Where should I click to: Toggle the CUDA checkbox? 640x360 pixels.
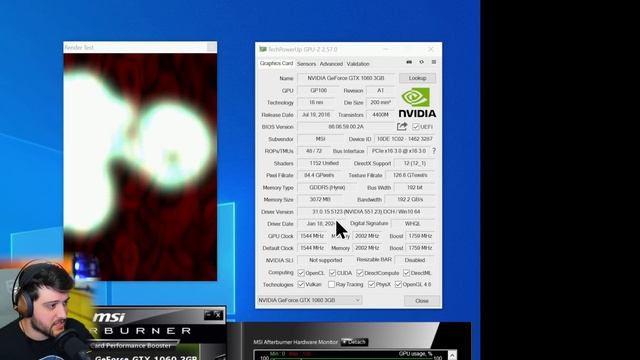click(x=332, y=273)
